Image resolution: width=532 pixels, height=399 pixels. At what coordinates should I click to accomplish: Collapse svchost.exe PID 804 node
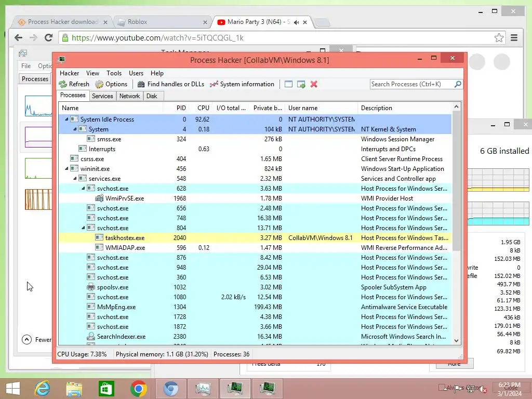click(83, 228)
